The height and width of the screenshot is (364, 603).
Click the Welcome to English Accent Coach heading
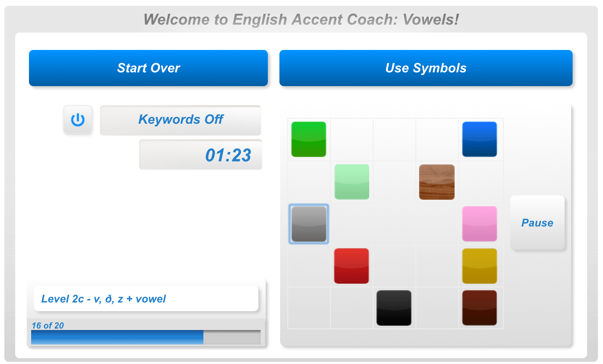[301, 20]
